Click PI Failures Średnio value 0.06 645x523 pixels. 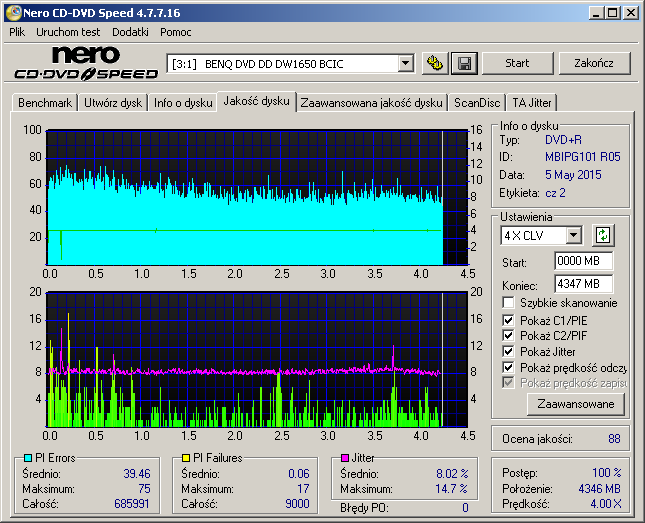(299, 474)
